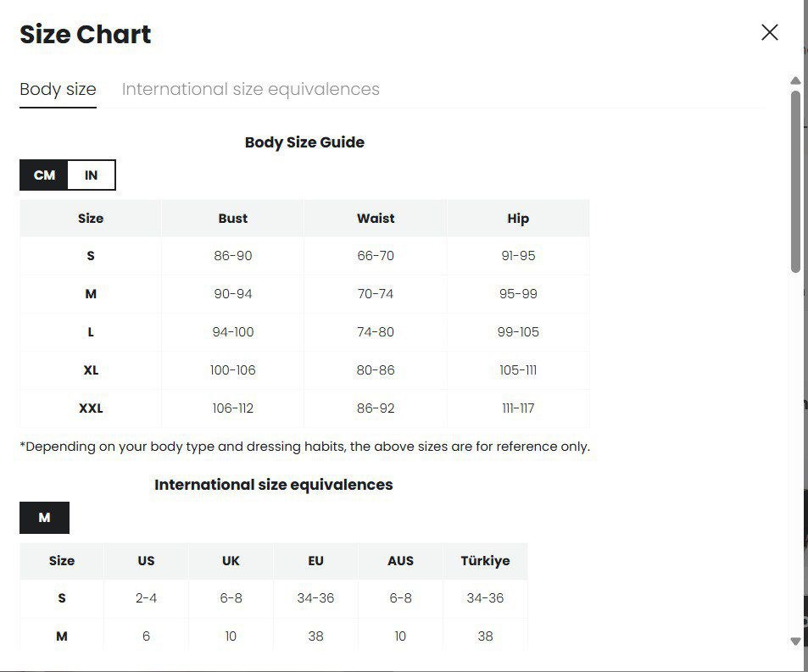This screenshot has width=808, height=672.
Task: Switch to the Body size tab
Action: click(58, 89)
